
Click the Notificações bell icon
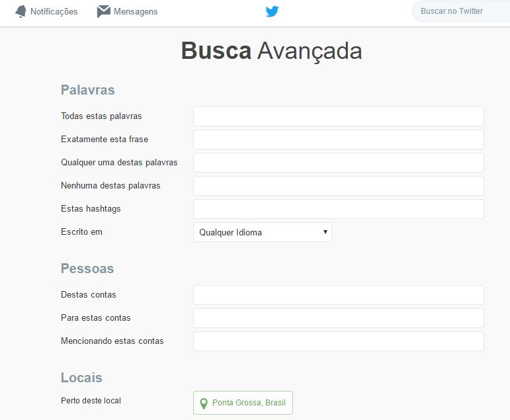pos(21,11)
